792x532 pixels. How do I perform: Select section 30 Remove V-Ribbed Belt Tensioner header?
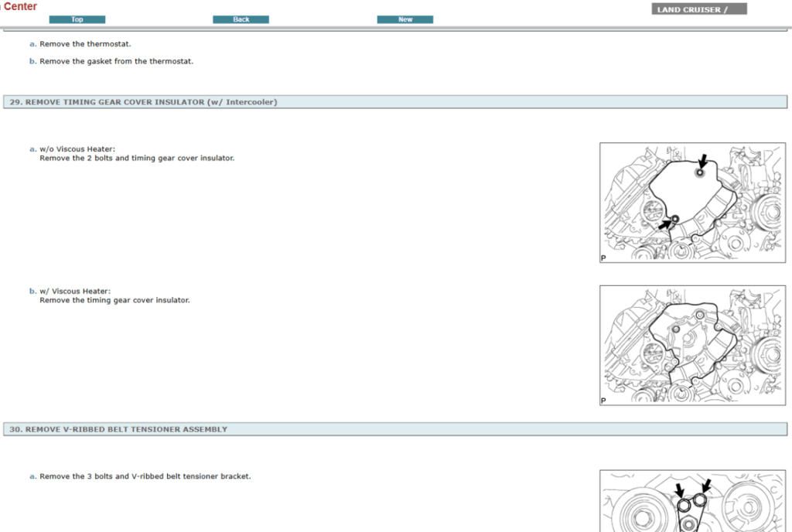pyautogui.click(x=118, y=429)
